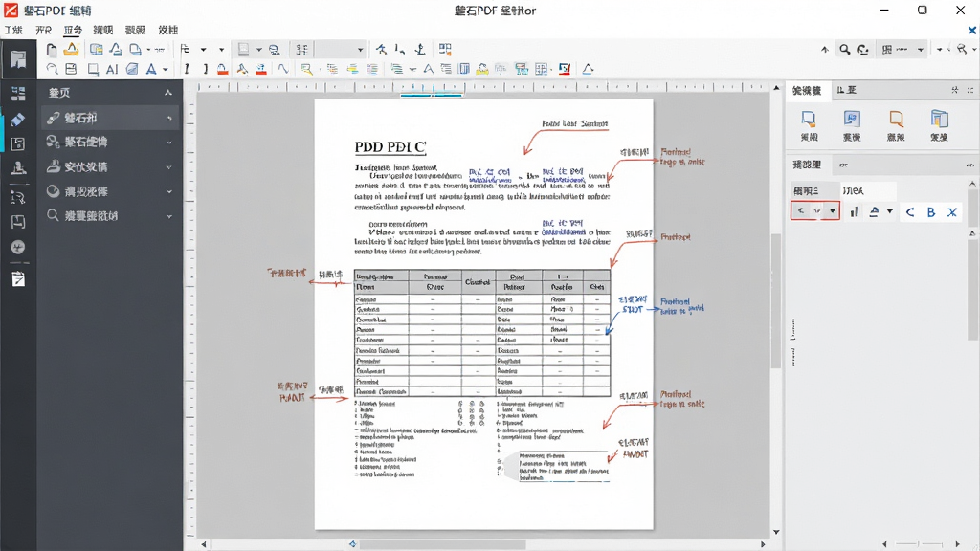
Task: Open the underlined third menu in menu bar
Action: (x=73, y=30)
